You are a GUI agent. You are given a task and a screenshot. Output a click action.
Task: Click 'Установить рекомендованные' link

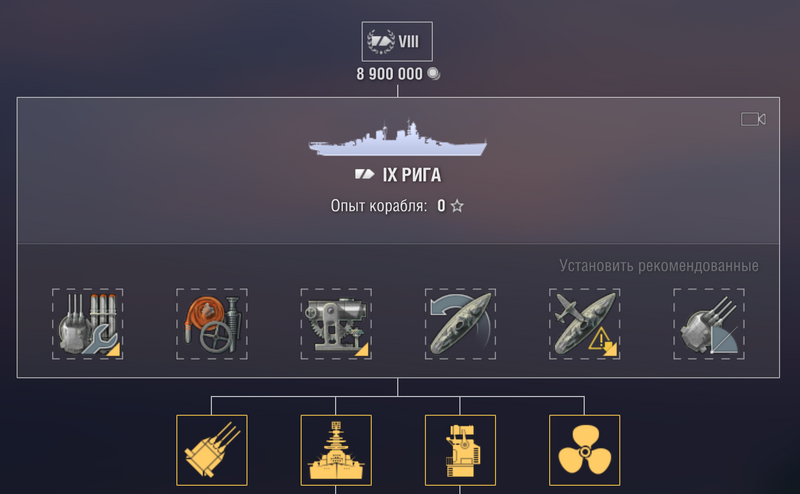659,266
